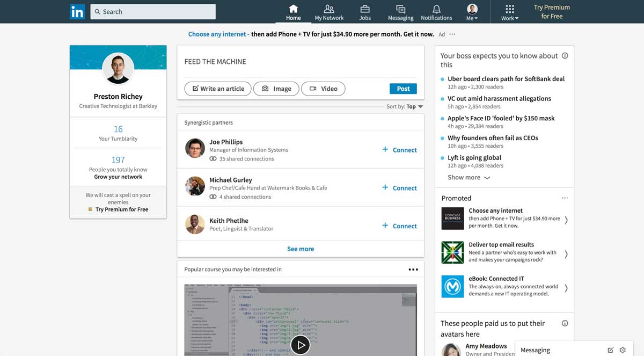The width and height of the screenshot is (644, 356).
Task: Click Deliver top email results title
Action: pyautogui.click(x=501, y=245)
